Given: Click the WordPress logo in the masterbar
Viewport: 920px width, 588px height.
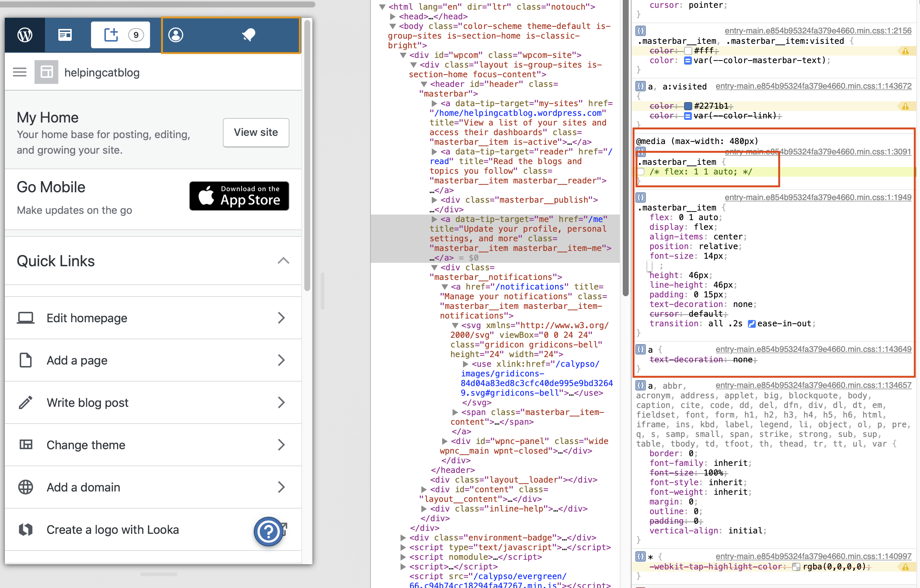Looking at the screenshot, I should 25,35.
